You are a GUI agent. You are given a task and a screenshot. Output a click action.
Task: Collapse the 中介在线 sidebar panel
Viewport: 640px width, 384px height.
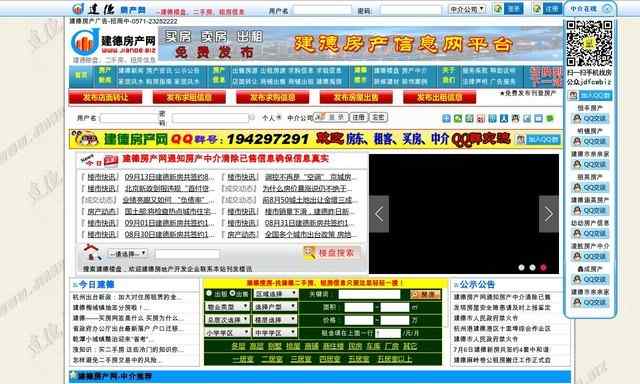pyautogui.click(x=607, y=9)
